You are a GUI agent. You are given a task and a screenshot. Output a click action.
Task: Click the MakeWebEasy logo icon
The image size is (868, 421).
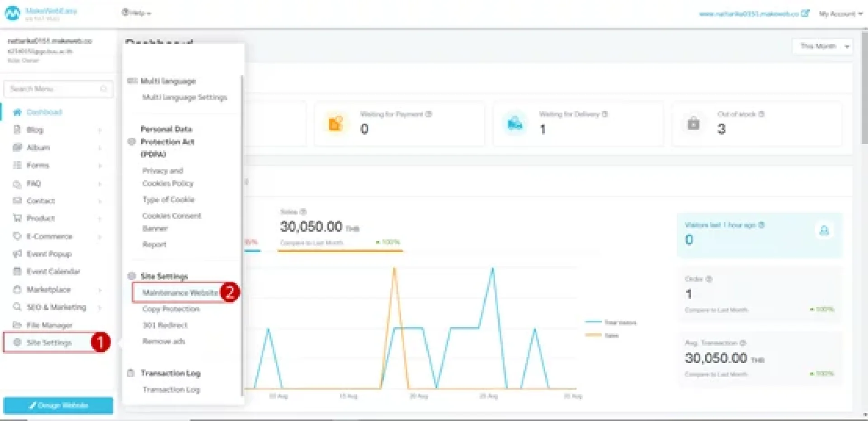[12, 14]
